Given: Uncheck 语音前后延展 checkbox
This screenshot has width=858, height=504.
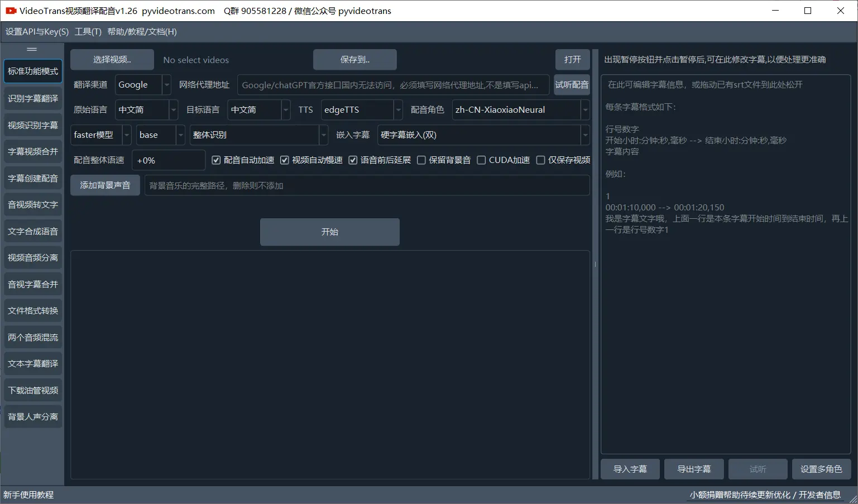Looking at the screenshot, I should [353, 160].
